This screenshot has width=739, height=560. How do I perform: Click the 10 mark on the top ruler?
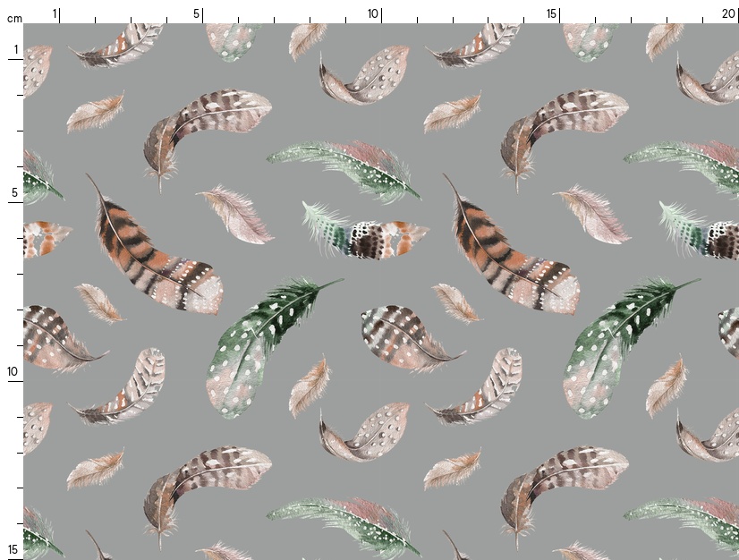click(373, 14)
